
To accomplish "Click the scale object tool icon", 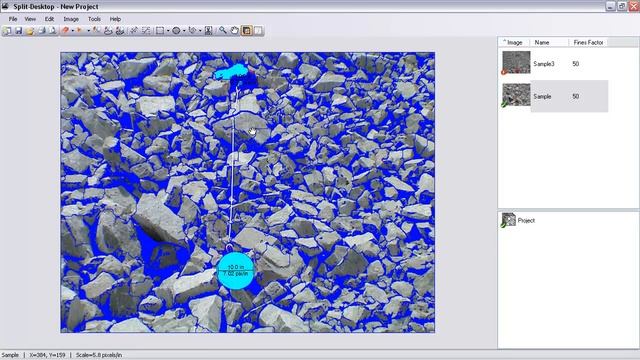I will point(209,31).
